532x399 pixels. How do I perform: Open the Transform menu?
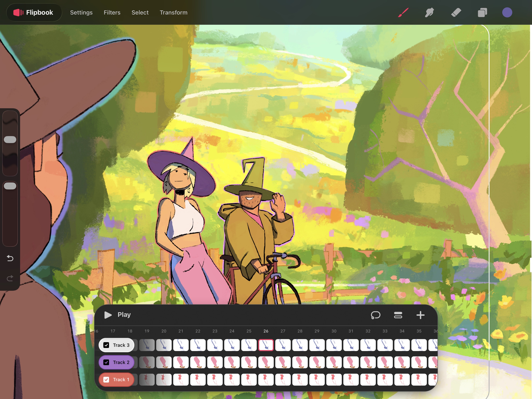pos(173,13)
